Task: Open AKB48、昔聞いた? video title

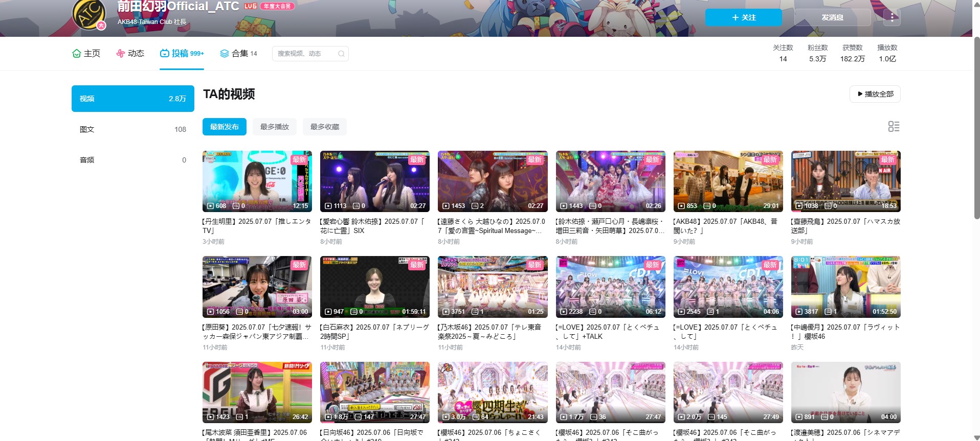Action: 726,226
